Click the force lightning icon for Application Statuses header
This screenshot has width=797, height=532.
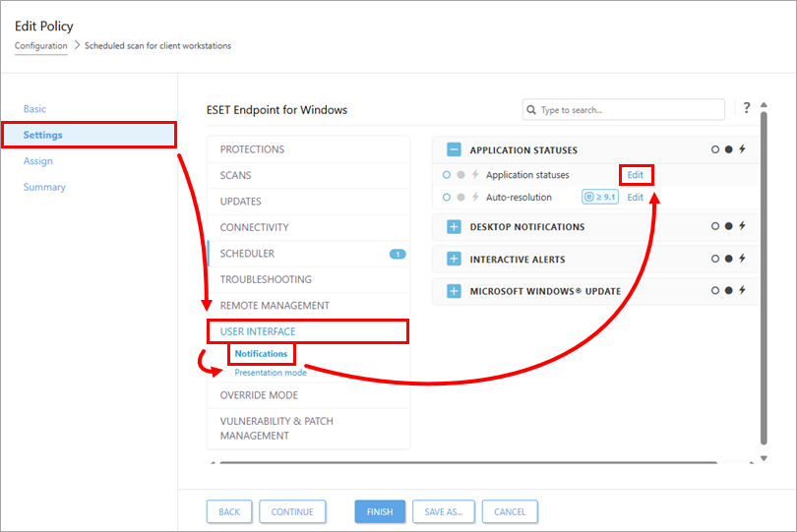[x=743, y=150]
